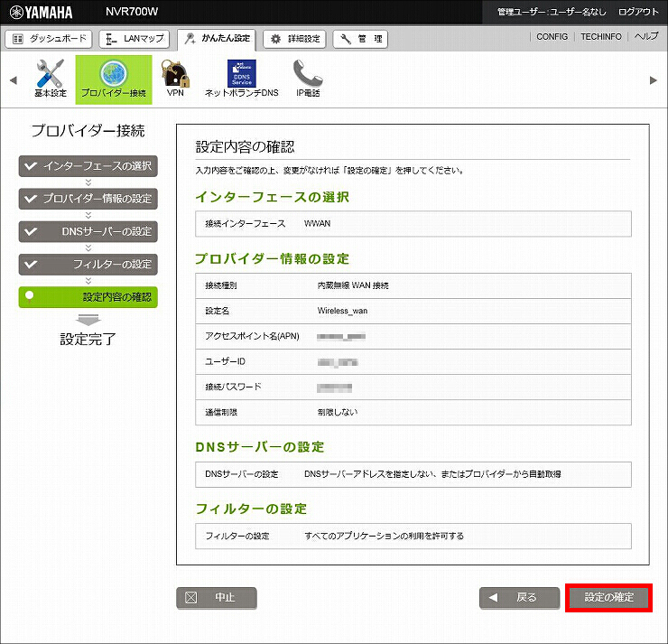Open the 基本設定 wrench icon
The width and height of the screenshot is (668, 644).
51,79
